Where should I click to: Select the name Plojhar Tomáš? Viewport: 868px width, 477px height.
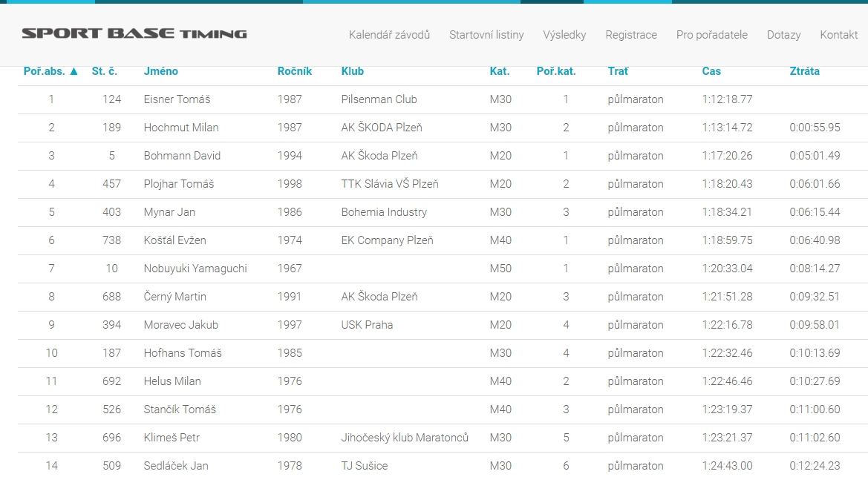click(179, 184)
